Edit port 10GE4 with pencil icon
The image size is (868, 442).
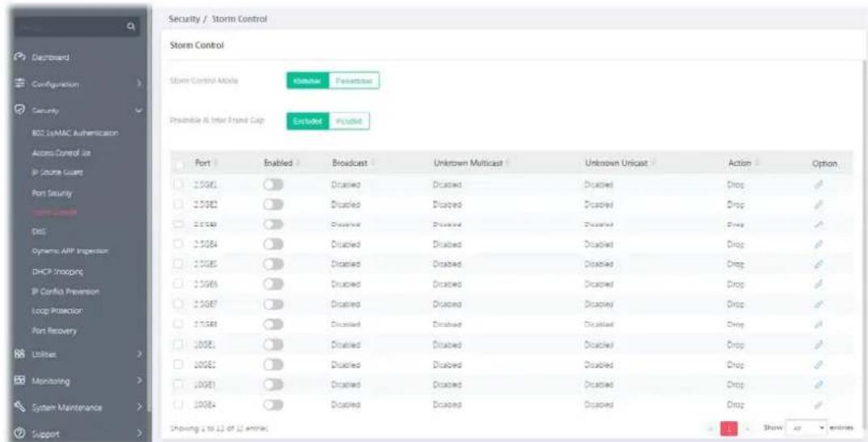[817, 405]
